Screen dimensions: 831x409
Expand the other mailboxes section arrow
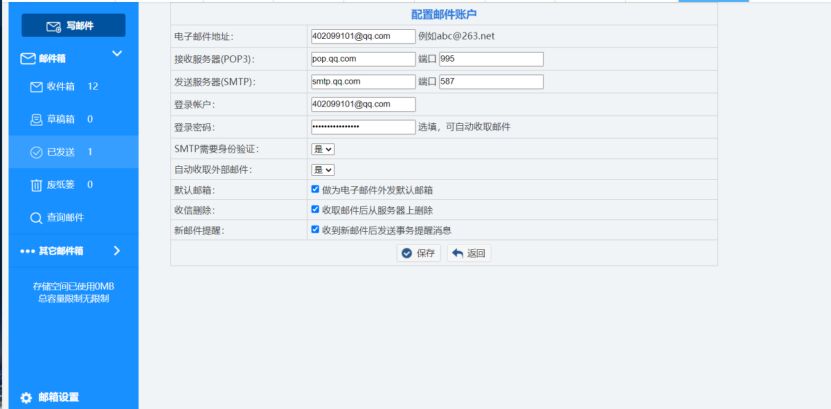click(x=116, y=250)
